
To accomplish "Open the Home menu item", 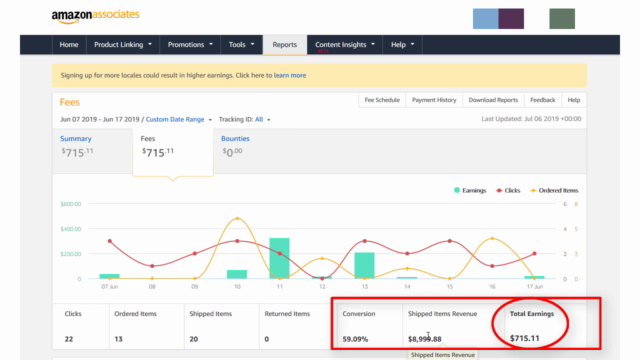I will (x=69, y=44).
